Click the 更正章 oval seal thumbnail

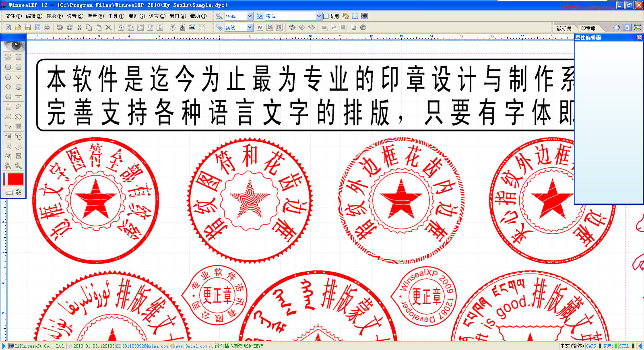click(x=214, y=296)
